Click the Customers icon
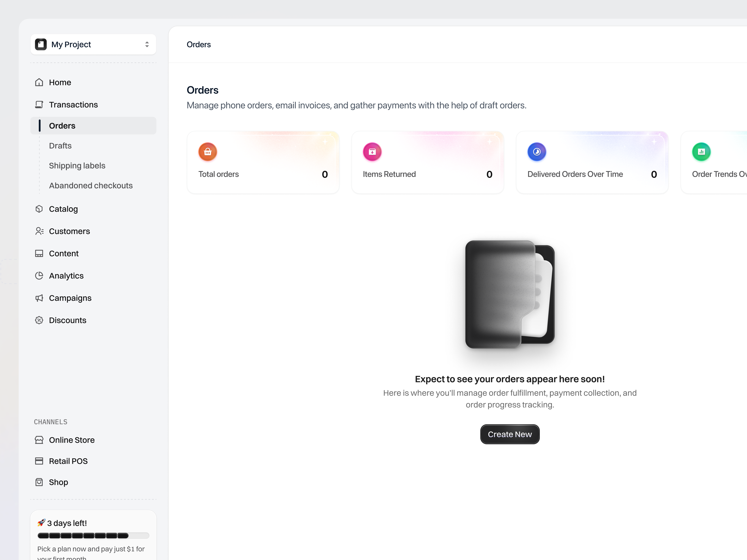 click(x=39, y=231)
